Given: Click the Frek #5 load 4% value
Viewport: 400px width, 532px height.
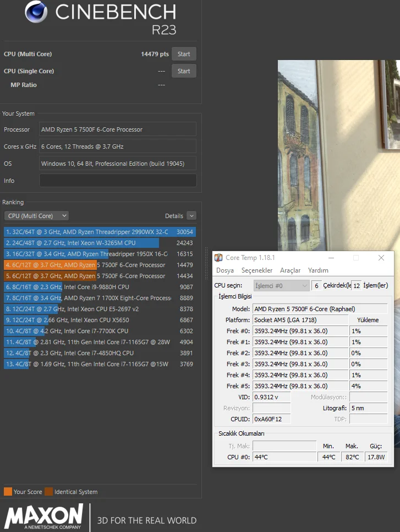Looking at the screenshot, I should pyautogui.click(x=369, y=386).
